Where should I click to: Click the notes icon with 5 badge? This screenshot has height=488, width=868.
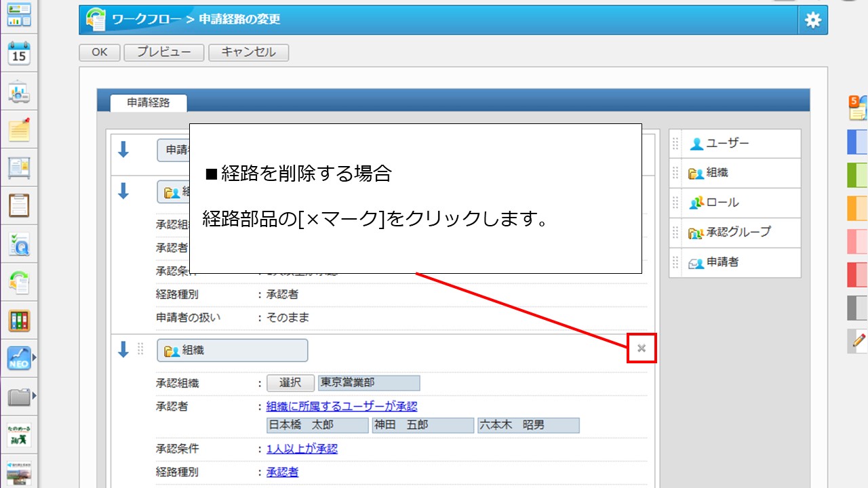858,108
